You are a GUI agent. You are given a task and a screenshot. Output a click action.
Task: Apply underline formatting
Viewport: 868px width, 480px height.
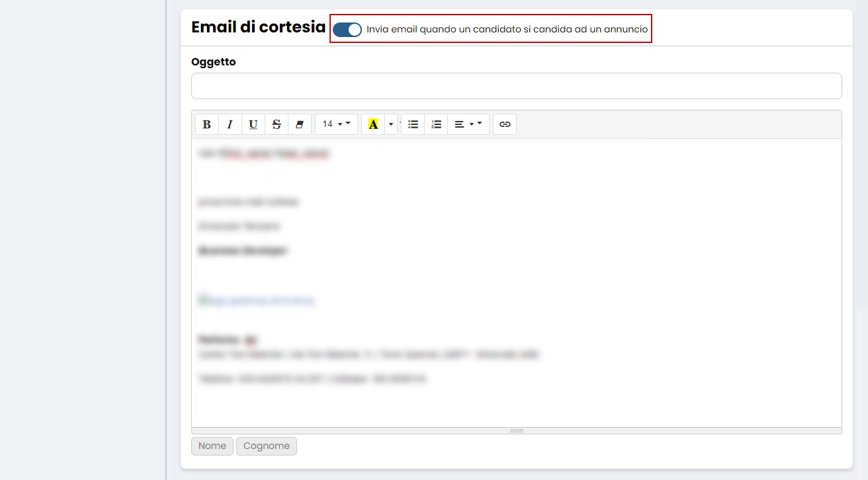253,124
